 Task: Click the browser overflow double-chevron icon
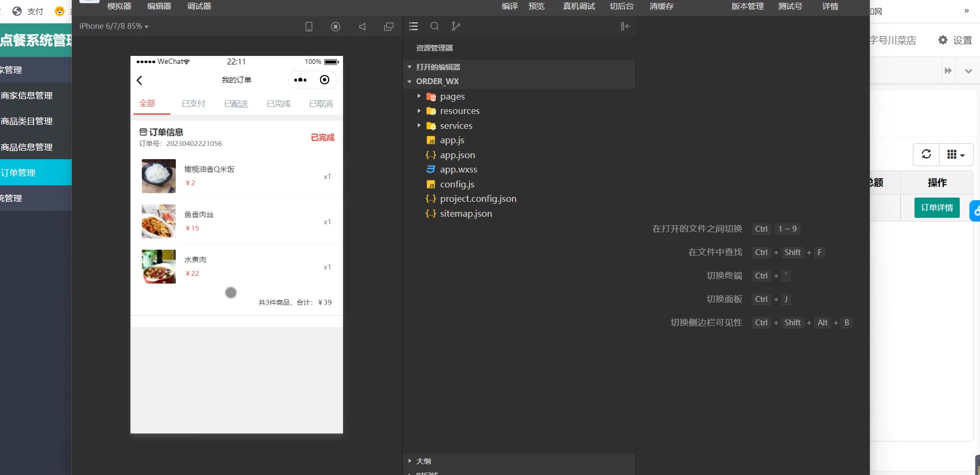click(967, 11)
